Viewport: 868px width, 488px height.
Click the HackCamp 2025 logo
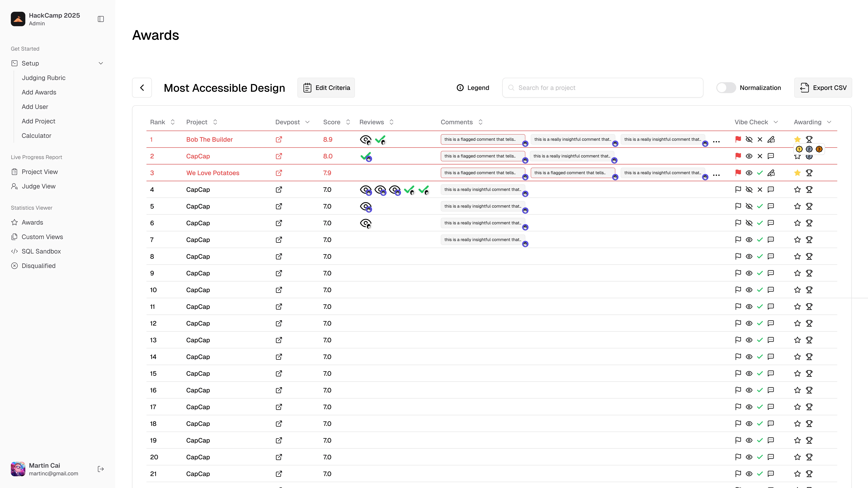[x=18, y=19]
